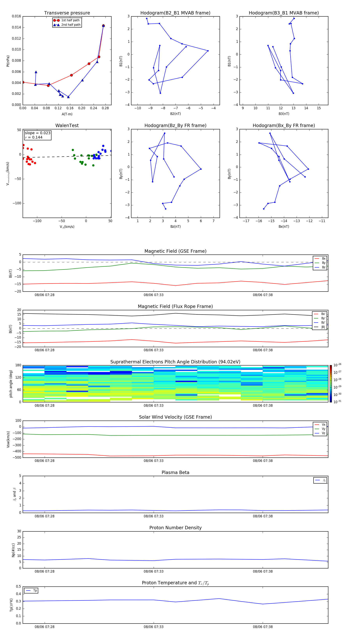The height and width of the screenshot is (644, 351).
Task: Select the Bx legend entry in GSE field plot
Action: coord(320,259)
